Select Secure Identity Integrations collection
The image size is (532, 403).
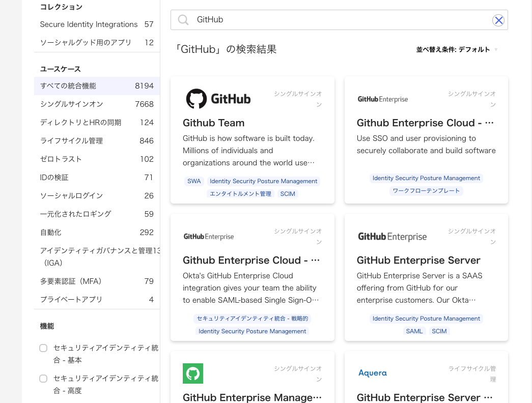pos(97,24)
